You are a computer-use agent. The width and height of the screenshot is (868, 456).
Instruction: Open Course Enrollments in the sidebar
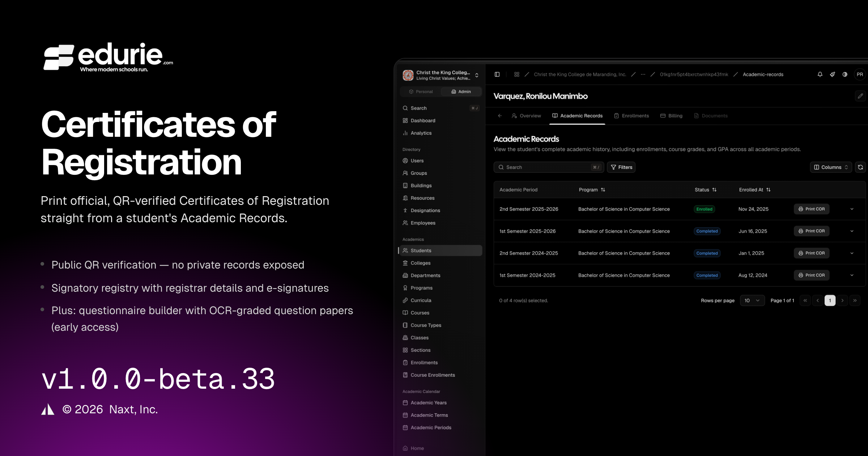click(x=441, y=375)
